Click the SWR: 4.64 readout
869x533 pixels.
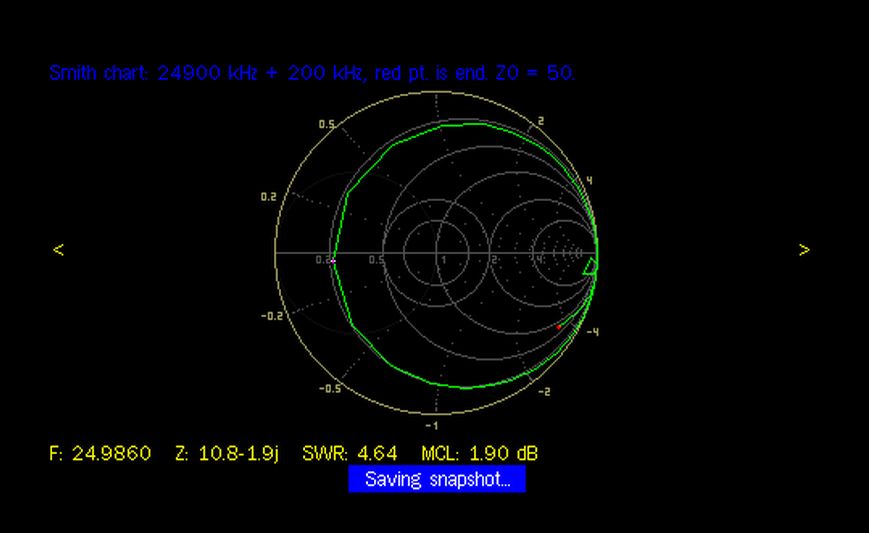pos(350,454)
